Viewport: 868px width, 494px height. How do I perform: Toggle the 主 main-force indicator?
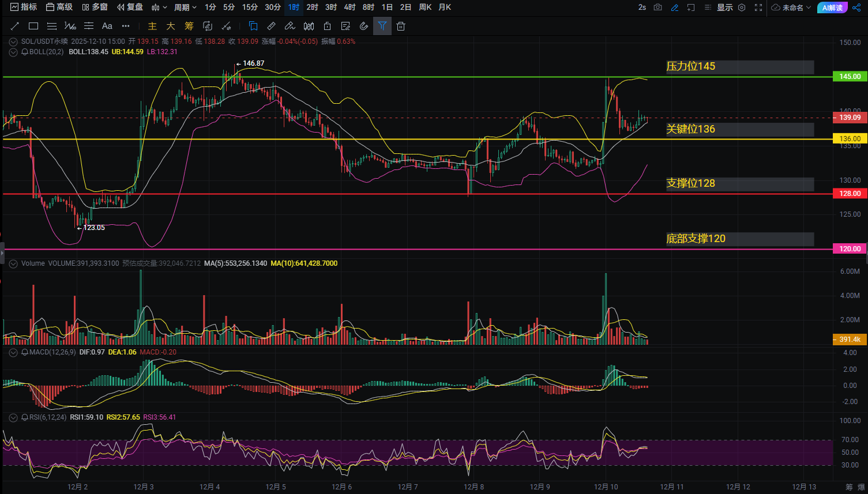[152, 26]
